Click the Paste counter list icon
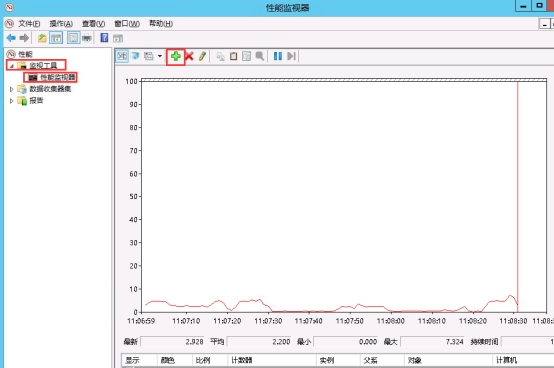554x368 pixels. 234,56
